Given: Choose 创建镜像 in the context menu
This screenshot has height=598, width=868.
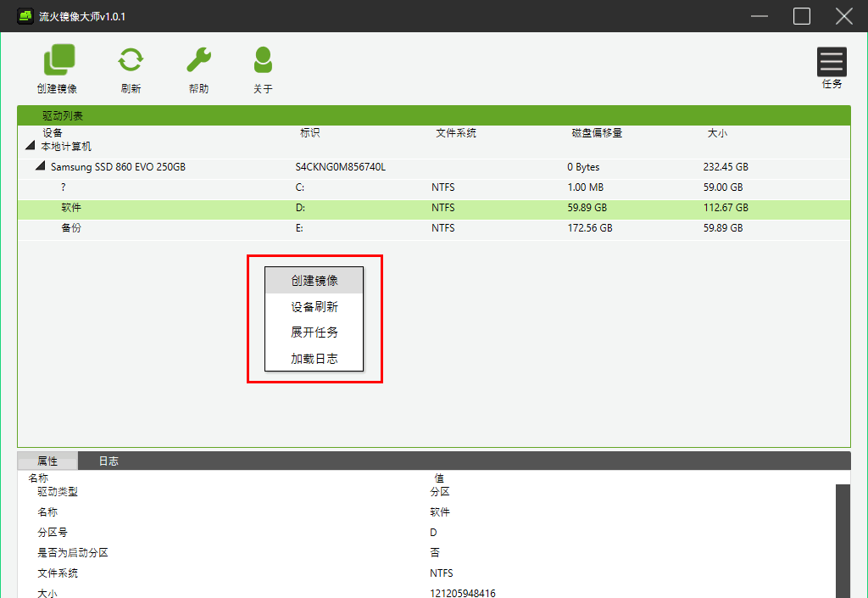Looking at the screenshot, I should click(x=314, y=281).
